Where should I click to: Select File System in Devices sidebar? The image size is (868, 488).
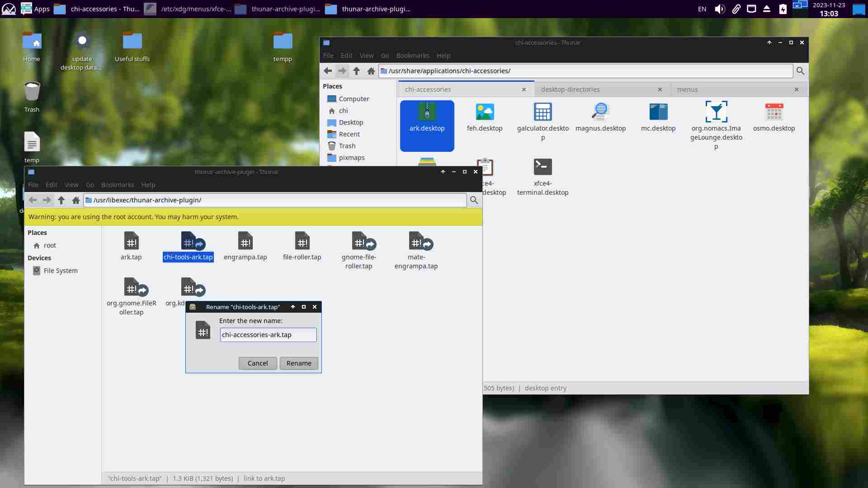click(x=60, y=271)
